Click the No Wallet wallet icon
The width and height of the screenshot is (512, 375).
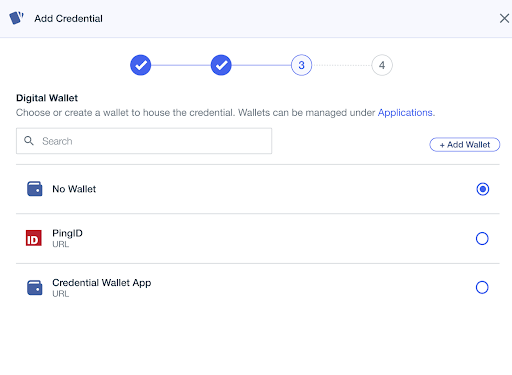point(35,189)
